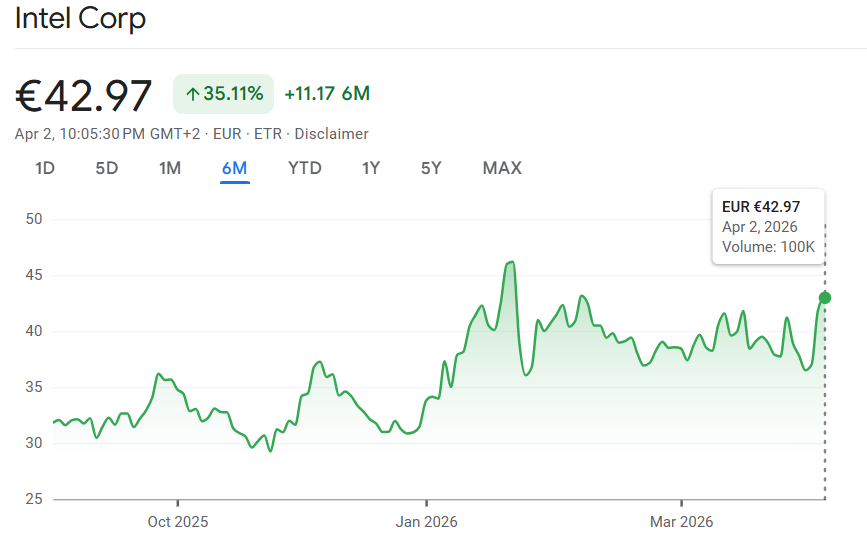Click the Oct 2025 axis label
Viewport: 867px width, 545px height.
(177, 522)
